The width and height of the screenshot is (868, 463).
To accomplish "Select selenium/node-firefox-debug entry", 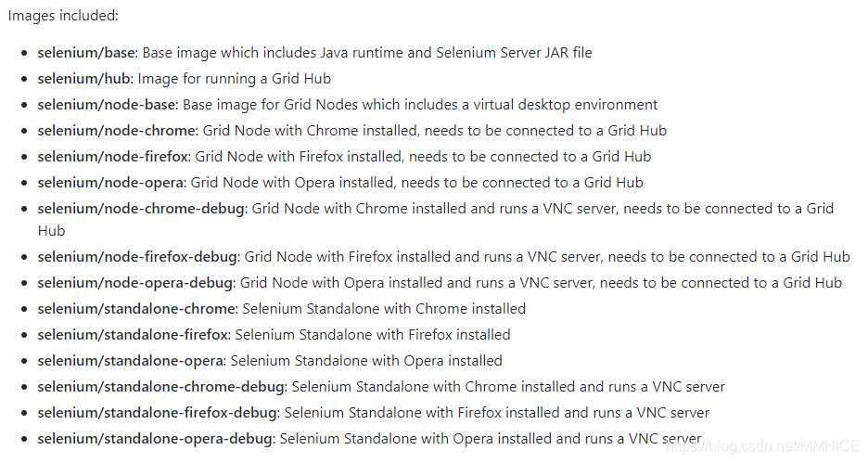I will pos(137,257).
